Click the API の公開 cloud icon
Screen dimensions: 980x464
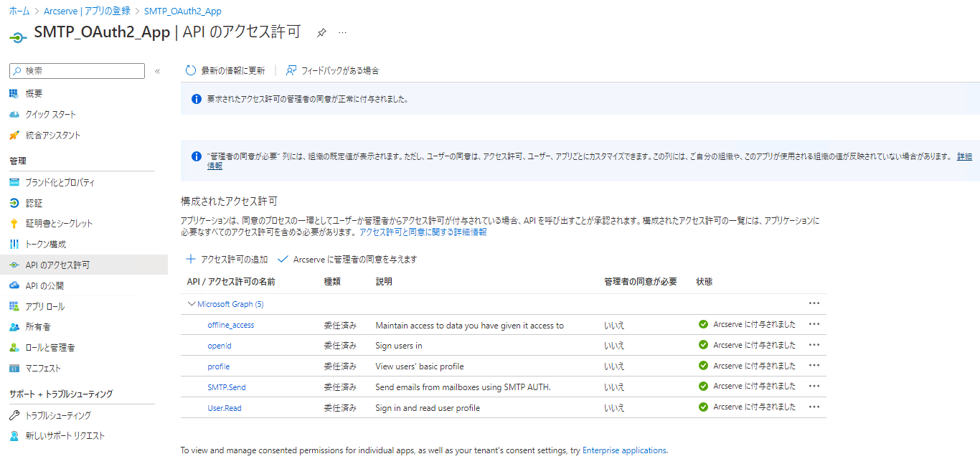[x=14, y=285]
